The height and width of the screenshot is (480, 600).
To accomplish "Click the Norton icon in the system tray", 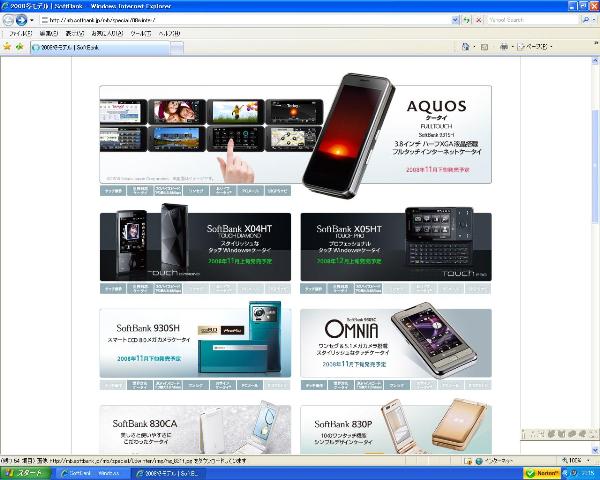I will point(541,473).
